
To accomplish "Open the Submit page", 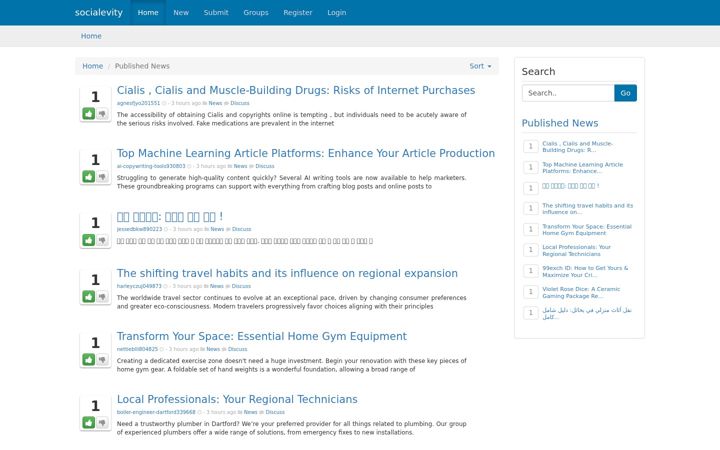I will pos(216,12).
